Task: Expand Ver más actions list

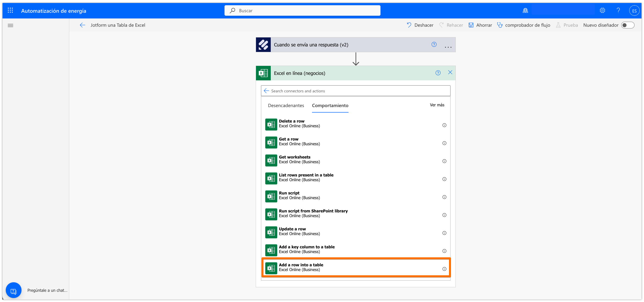Action: (x=437, y=105)
